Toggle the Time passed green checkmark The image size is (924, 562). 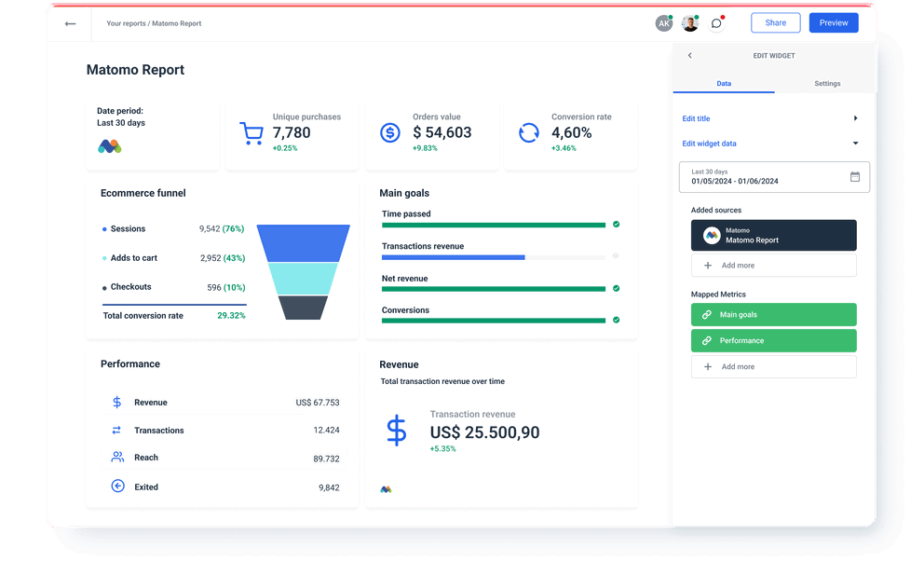(x=616, y=225)
